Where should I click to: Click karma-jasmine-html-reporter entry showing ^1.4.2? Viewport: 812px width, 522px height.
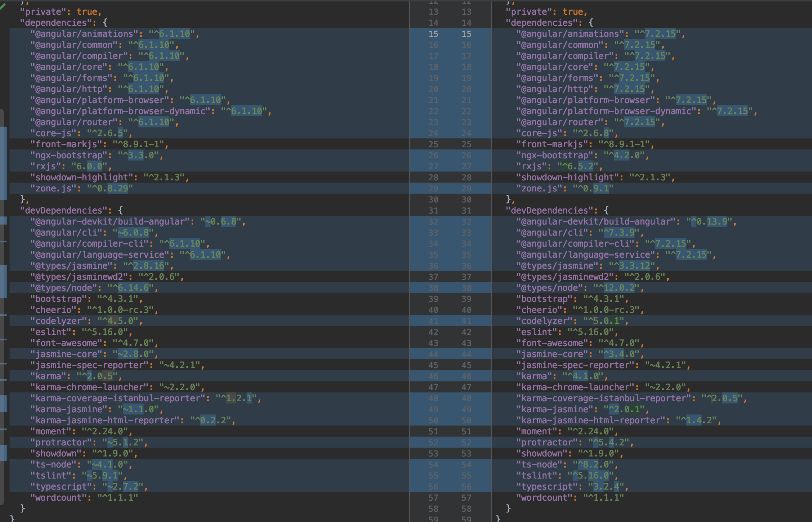619,420
